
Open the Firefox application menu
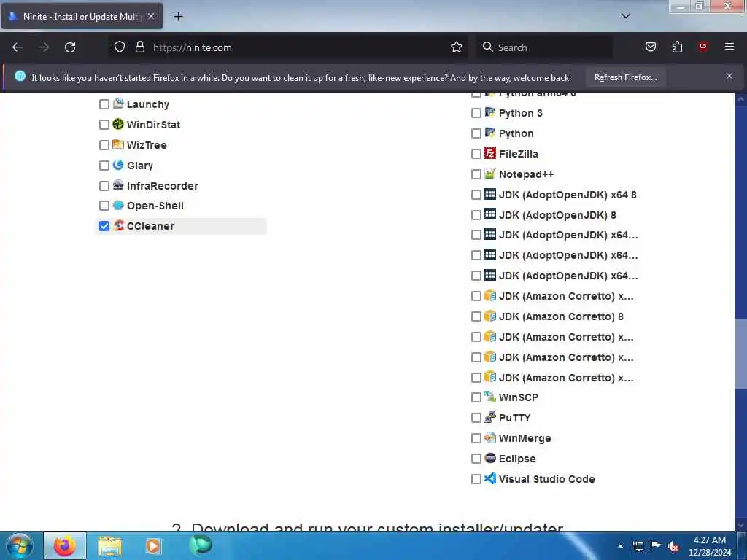[729, 47]
